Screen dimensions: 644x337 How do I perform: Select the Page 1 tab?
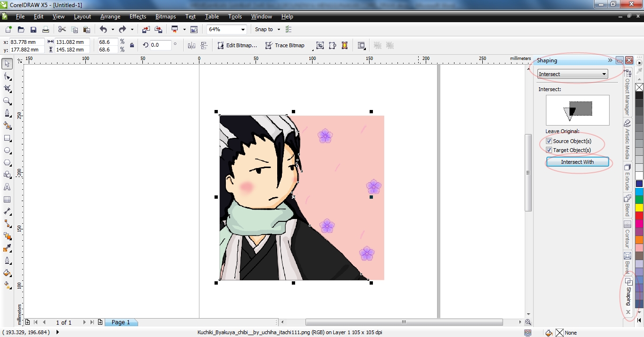[x=121, y=322]
